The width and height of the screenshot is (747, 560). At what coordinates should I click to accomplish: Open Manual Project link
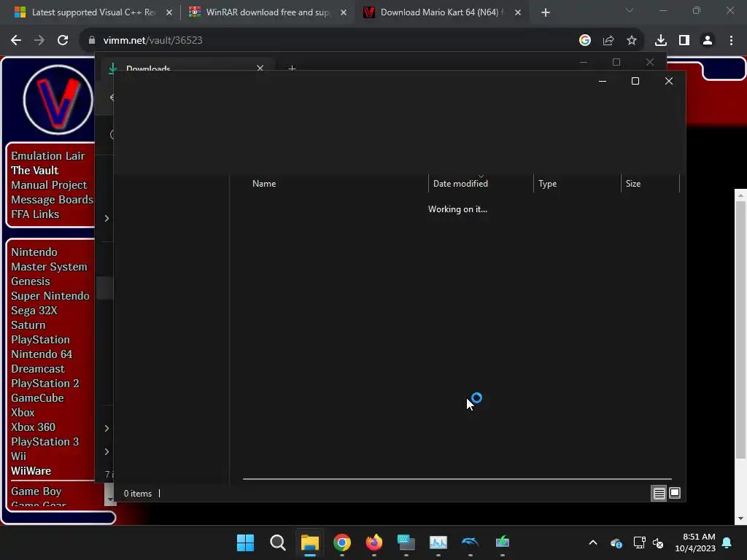click(x=49, y=185)
